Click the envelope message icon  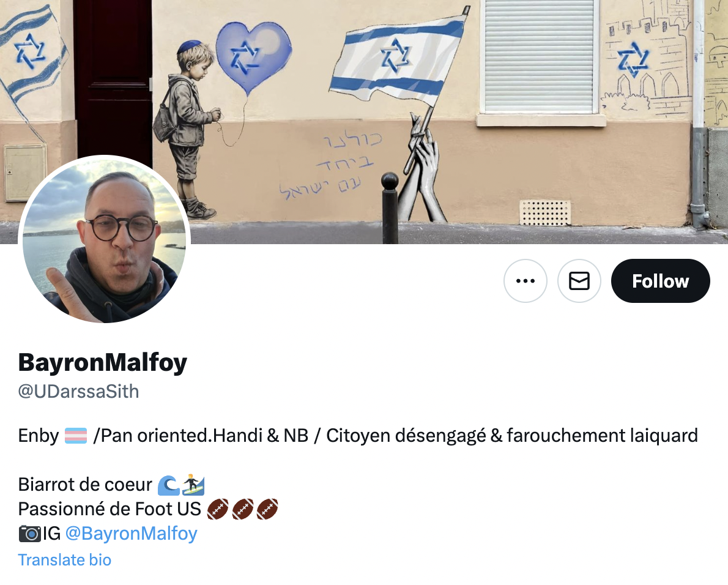(579, 281)
